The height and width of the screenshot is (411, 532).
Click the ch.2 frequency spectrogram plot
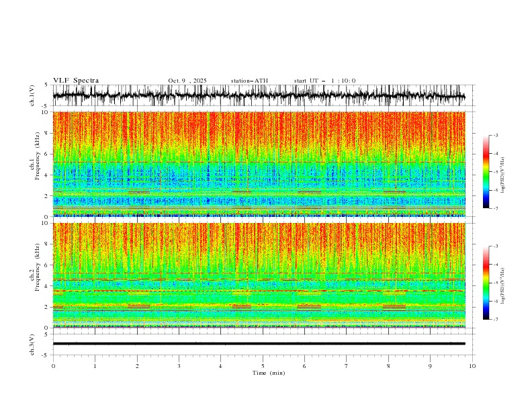click(259, 275)
